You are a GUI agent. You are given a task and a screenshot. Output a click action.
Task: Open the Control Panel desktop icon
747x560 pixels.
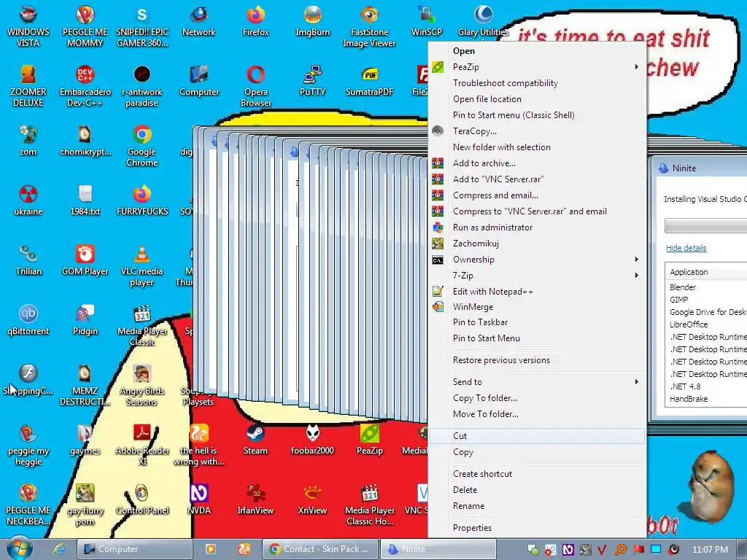(x=142, y=500)
